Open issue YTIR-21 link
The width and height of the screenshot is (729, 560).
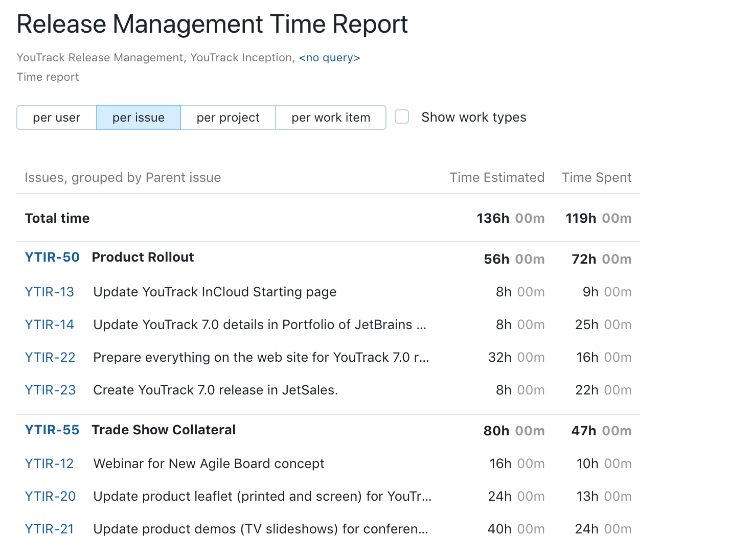tap(50, 529)
